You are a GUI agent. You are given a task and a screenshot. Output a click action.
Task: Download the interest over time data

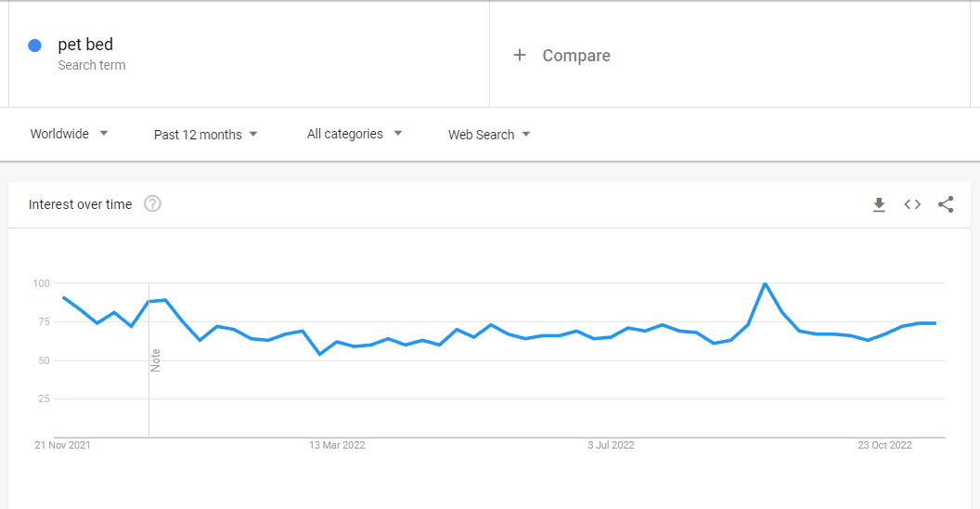pos(879,204)
